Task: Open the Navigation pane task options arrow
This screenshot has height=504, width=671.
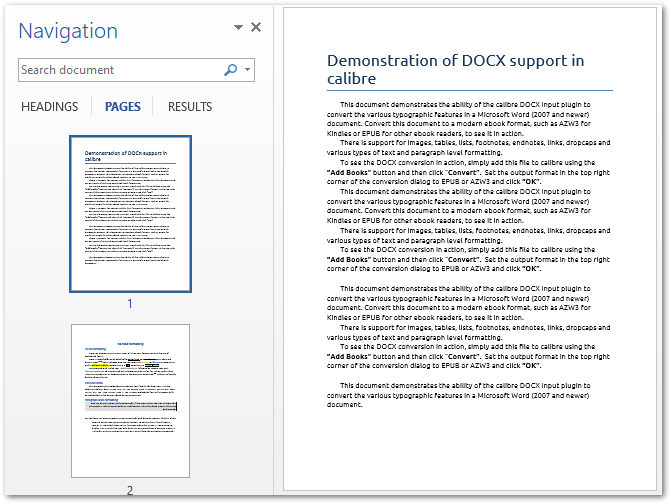Action: 238,27
